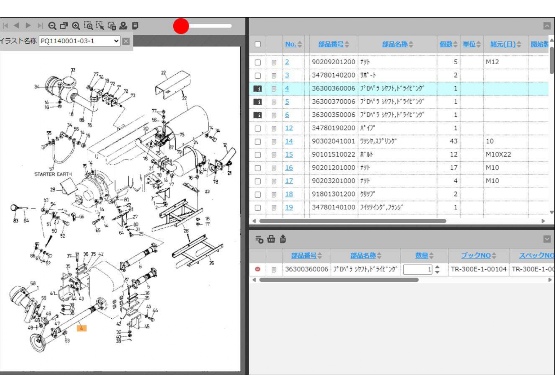
Task: Click the shopping basket icon
Action: tap(271, 239)
